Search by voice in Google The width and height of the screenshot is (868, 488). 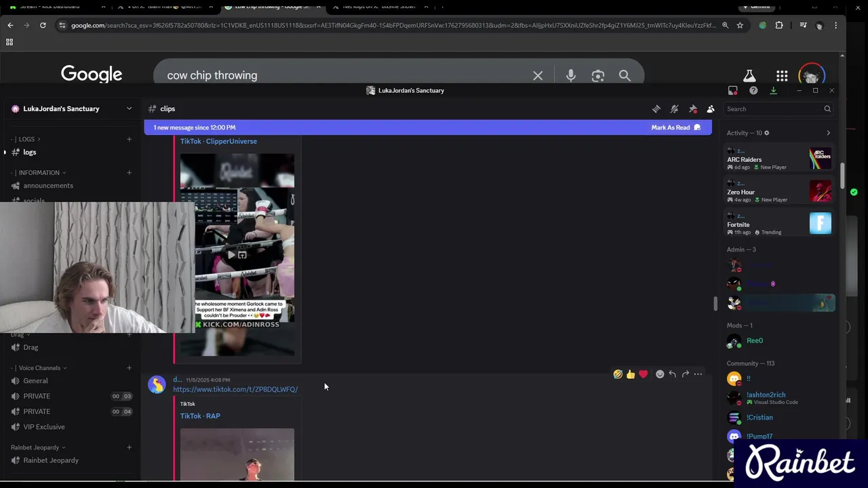click(571, 75)
